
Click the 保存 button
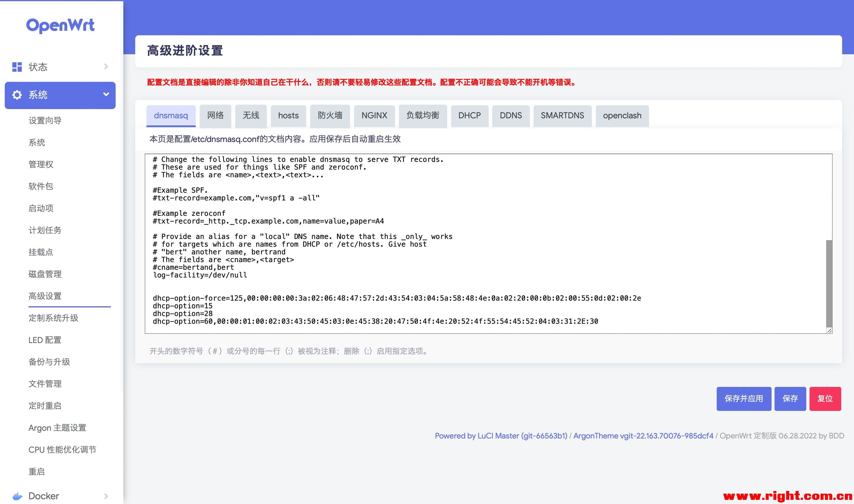pyautogui.click(x=790, y=399)
